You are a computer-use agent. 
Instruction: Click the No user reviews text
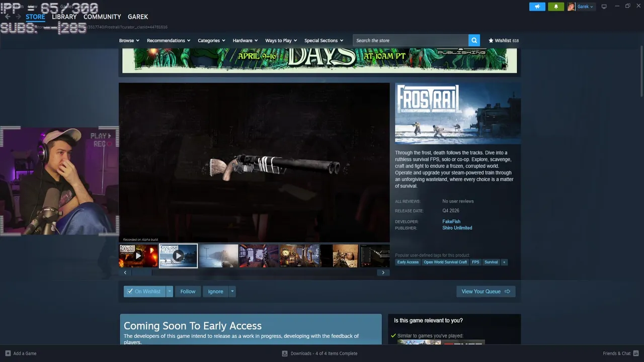[x=458, y=201]
